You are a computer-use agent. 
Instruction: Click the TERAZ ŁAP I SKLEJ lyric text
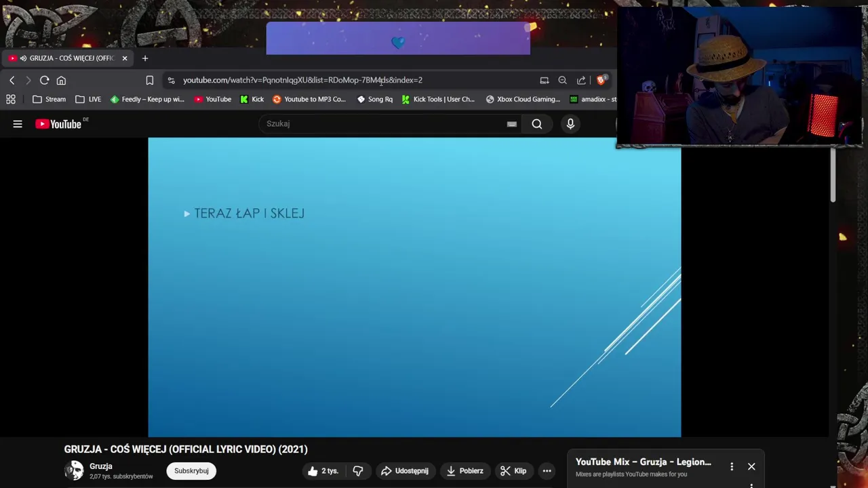click(249, 213)
